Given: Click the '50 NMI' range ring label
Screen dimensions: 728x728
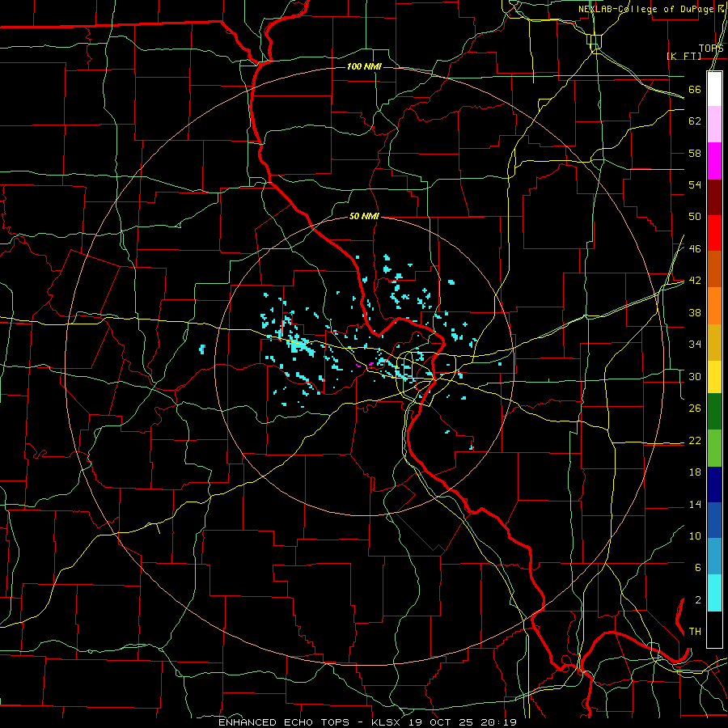Looking at the screenshot, I should point(364,216).
